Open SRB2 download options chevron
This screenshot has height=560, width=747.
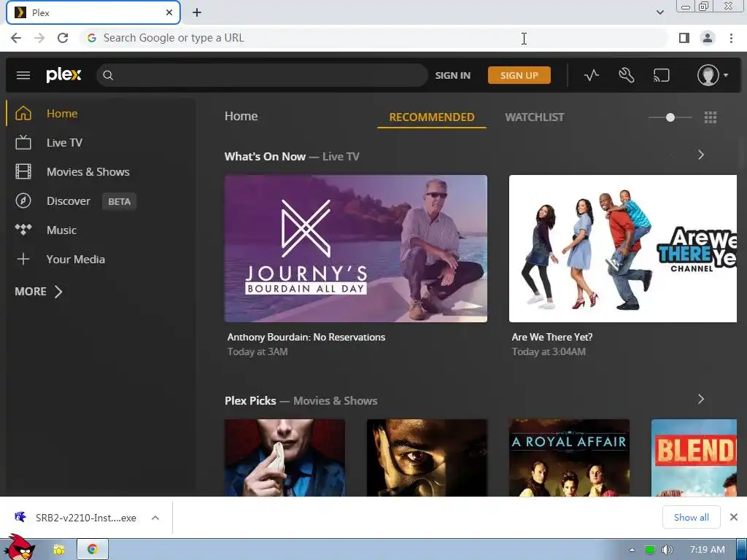[155, 518]
